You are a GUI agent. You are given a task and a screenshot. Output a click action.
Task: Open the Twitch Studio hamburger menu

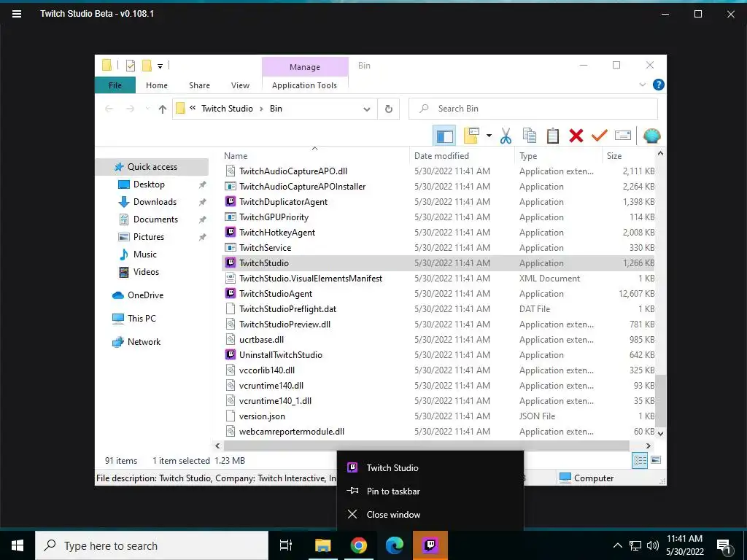(17, 14)
